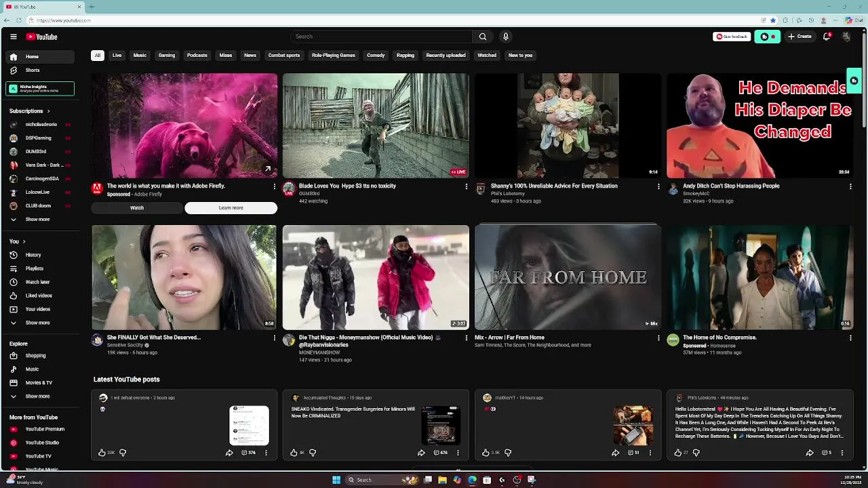Image resolution: width=868 pixels, height=488 pixels.
Task: Open File Explorer from taskbar
Action: click(x=442, y=480)
